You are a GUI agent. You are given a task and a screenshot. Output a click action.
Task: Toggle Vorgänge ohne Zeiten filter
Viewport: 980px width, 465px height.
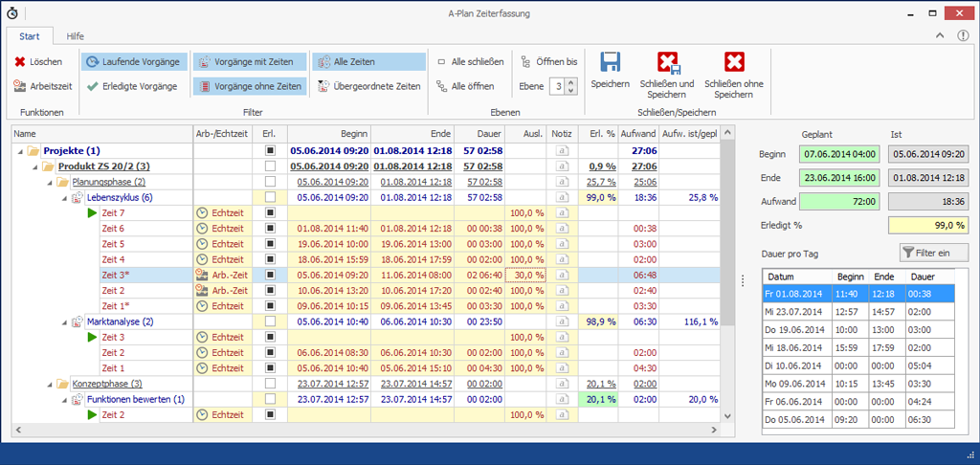[249, 86]
